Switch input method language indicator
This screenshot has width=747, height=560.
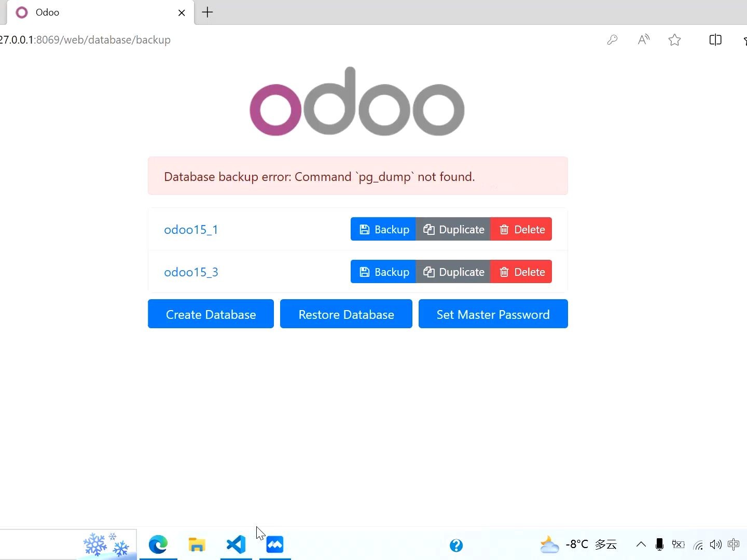734,544
